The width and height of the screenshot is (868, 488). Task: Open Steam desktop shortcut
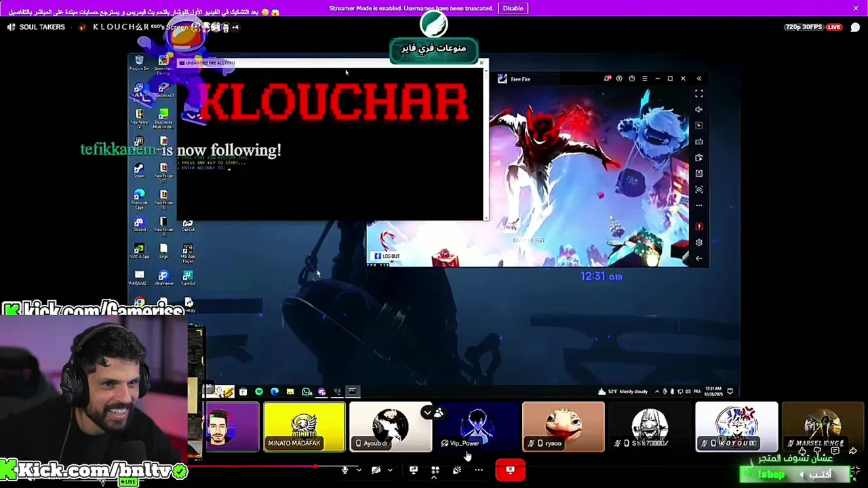pos(139,171)
